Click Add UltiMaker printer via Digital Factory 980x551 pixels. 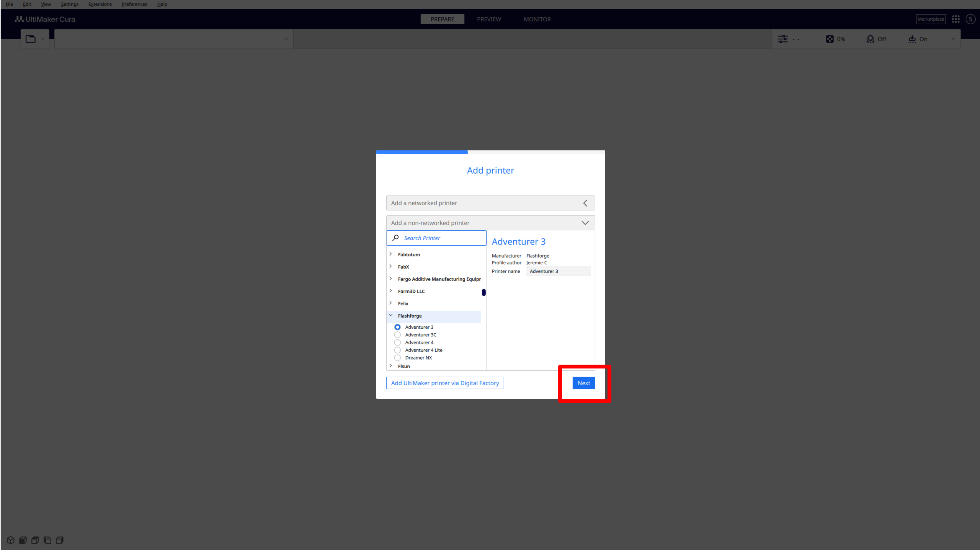445,383
